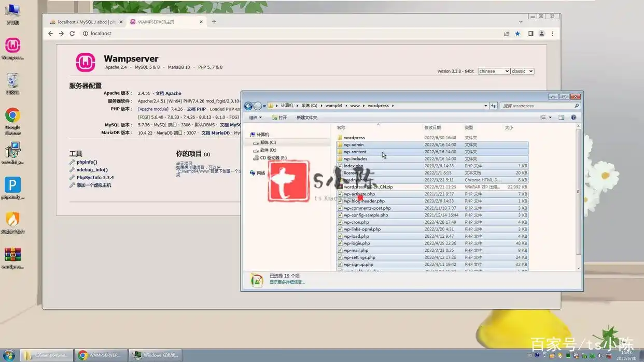Viewport: 644px width, 362px height.
Task: Click the bookmark star in Chrome
Action: pos(517,34)
